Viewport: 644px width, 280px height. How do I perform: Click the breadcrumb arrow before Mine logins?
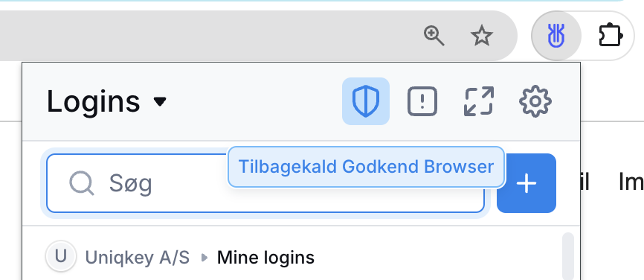(x=204, y=258)
